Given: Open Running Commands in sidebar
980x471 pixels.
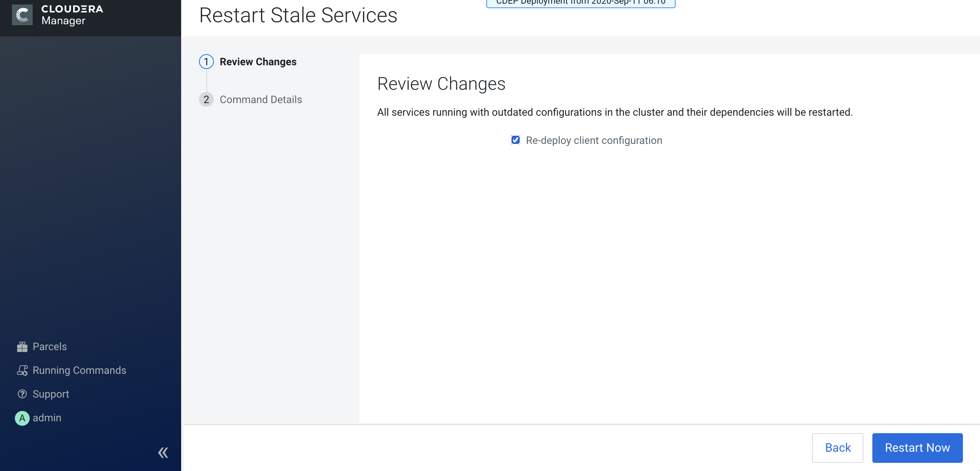Looking at the screenshot, I should click(79, 370).
